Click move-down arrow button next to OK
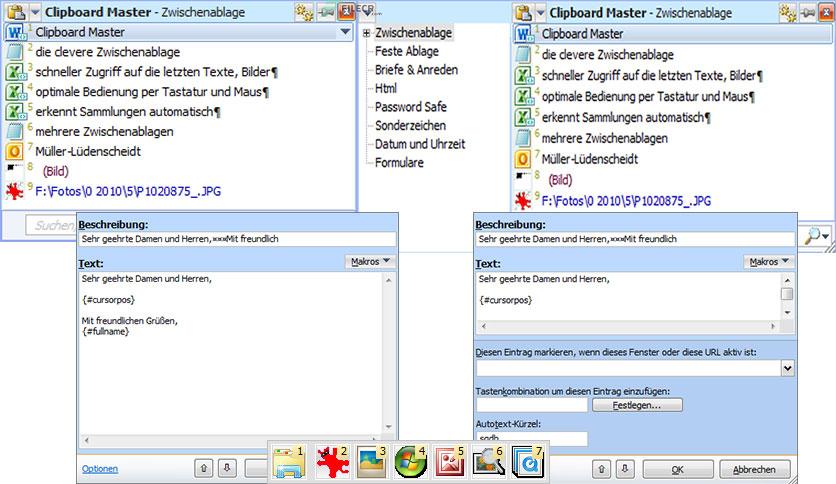Screen dimensions: 836x484 [625, 469]
